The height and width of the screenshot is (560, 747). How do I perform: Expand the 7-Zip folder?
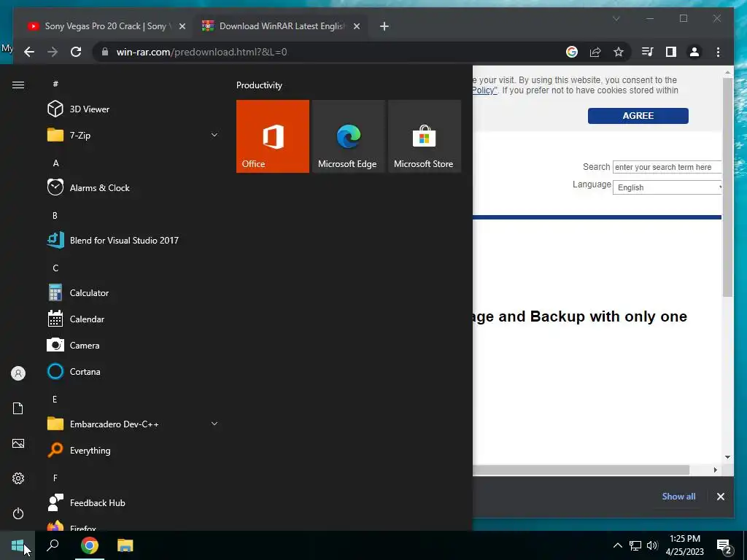133,135
